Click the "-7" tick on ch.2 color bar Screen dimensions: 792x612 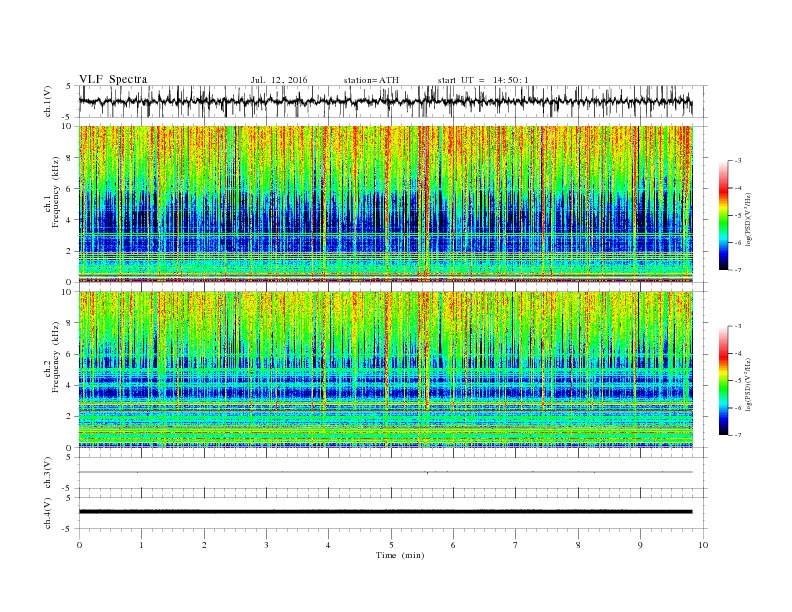738,435
